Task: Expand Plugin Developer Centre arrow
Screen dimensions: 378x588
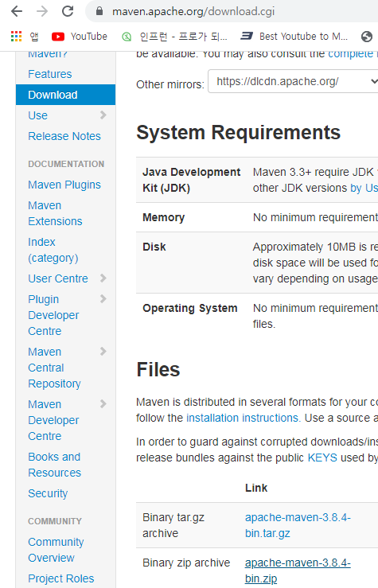Action: pos(103,299)
